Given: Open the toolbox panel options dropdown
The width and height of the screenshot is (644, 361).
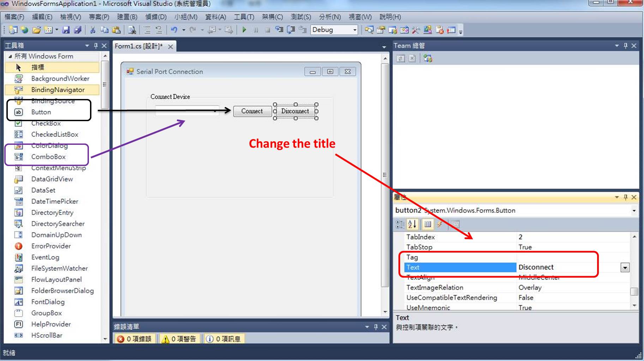Looking at the screenshot, I should 87,46.
